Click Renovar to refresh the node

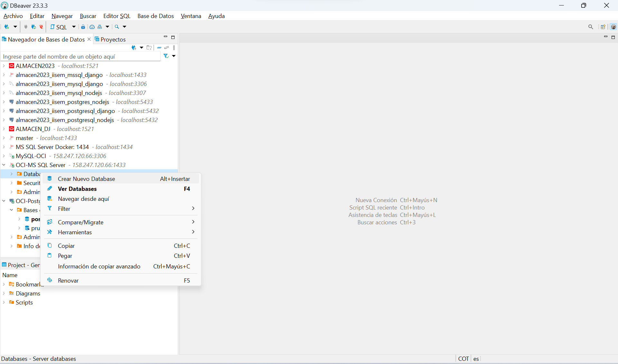[121, 280]
